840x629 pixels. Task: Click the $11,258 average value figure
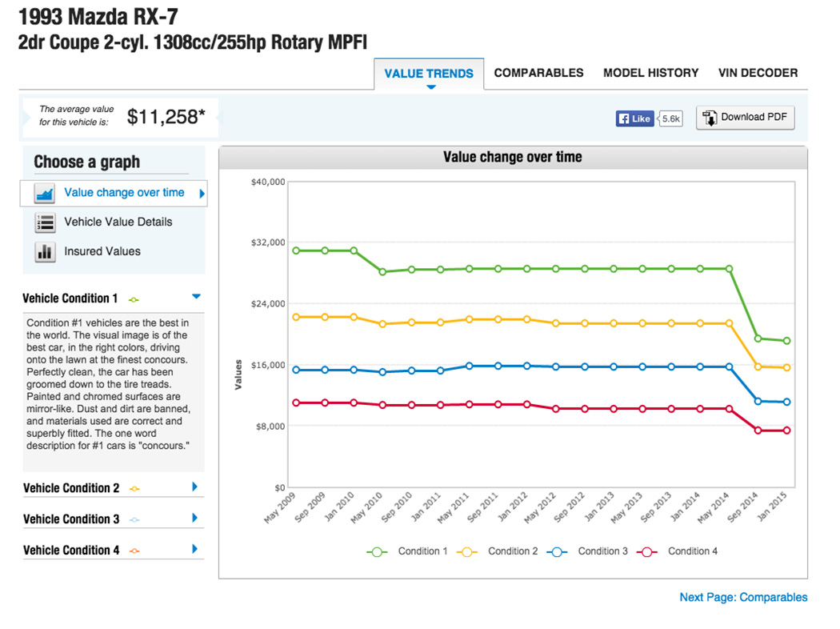[x=166, y=117]
